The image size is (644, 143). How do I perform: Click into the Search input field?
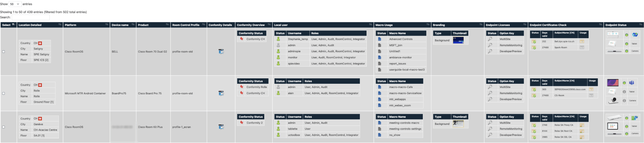pos(31,17)
